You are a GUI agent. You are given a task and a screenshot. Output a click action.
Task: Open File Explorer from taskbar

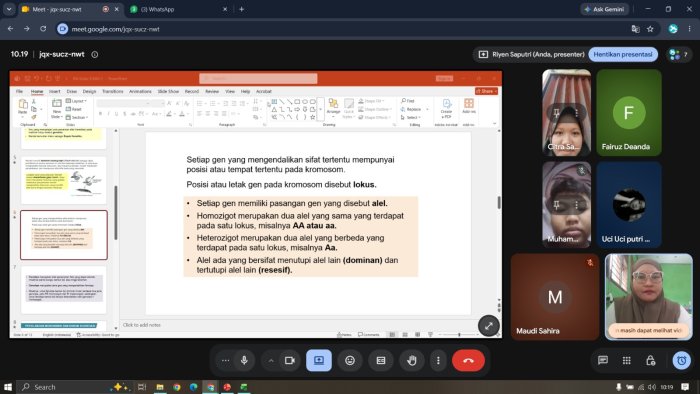160,387
